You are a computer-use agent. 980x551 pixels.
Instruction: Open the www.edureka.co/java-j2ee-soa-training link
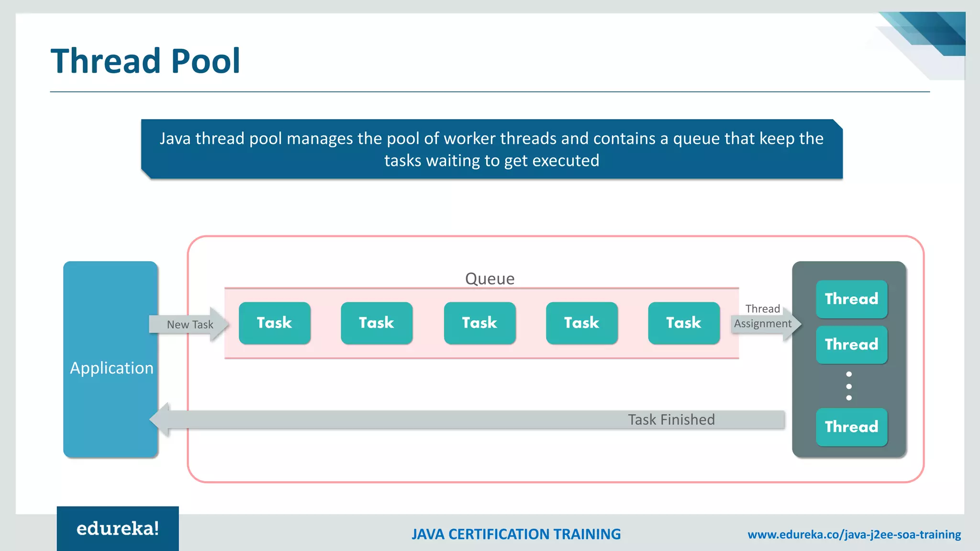click(x=854, y=535)
